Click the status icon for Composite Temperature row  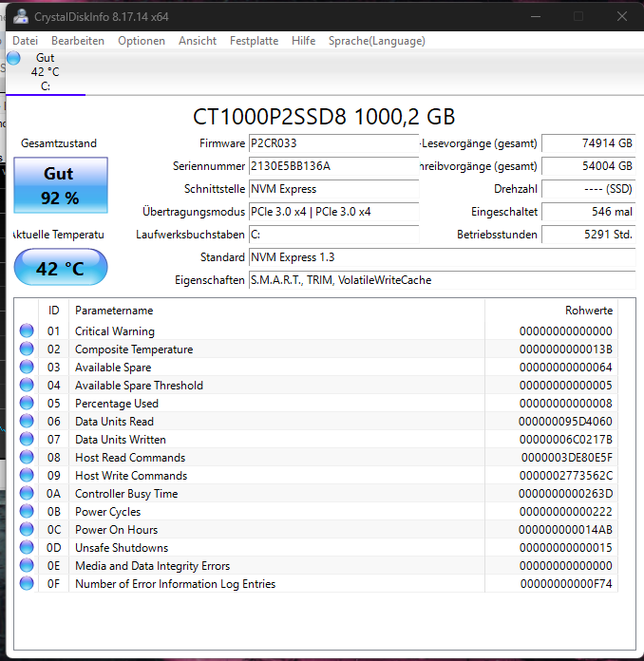27,349
